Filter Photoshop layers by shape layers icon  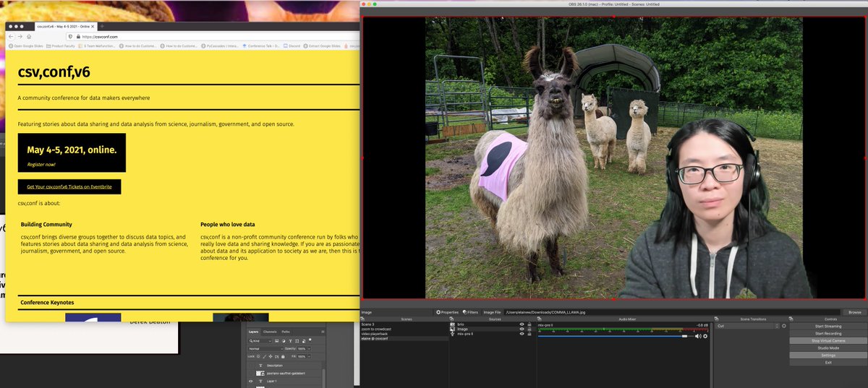(x=297, y=341)
